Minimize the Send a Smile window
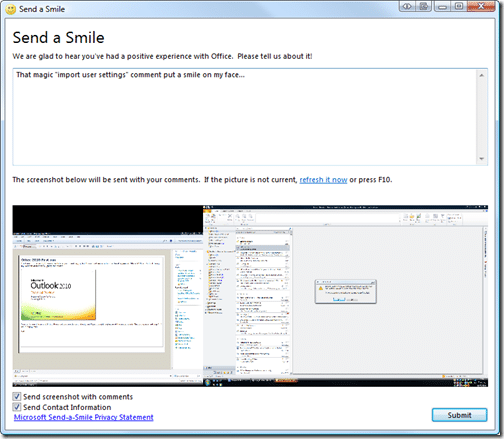The image size is (504, 439). pos(443,6)
